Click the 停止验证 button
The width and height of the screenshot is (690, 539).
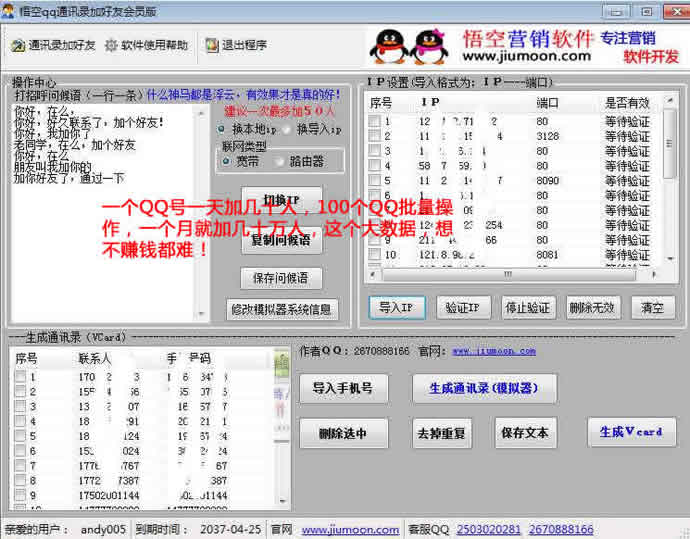[528, 308]
